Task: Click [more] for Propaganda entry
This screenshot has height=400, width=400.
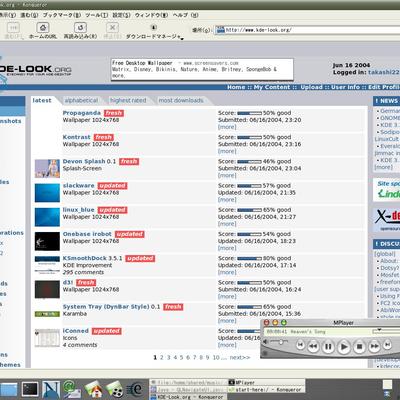Action: tap(227, 127)
